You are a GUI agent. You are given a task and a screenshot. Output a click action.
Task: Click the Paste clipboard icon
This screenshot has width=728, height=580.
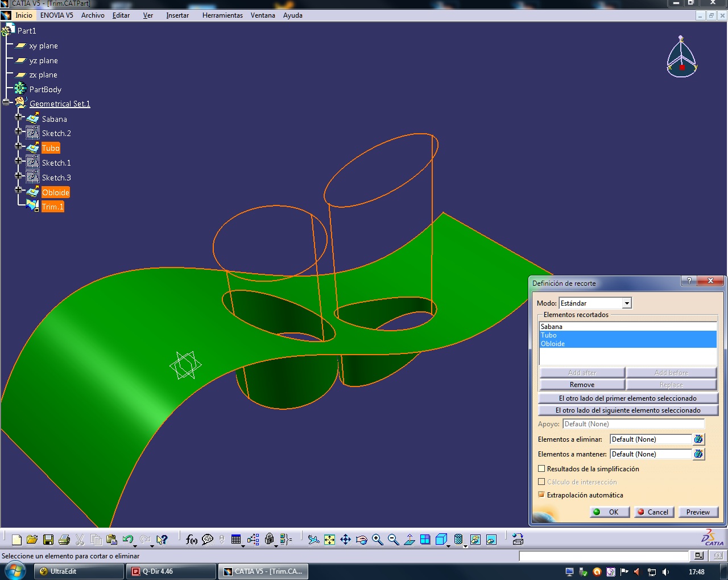[111, 540]
